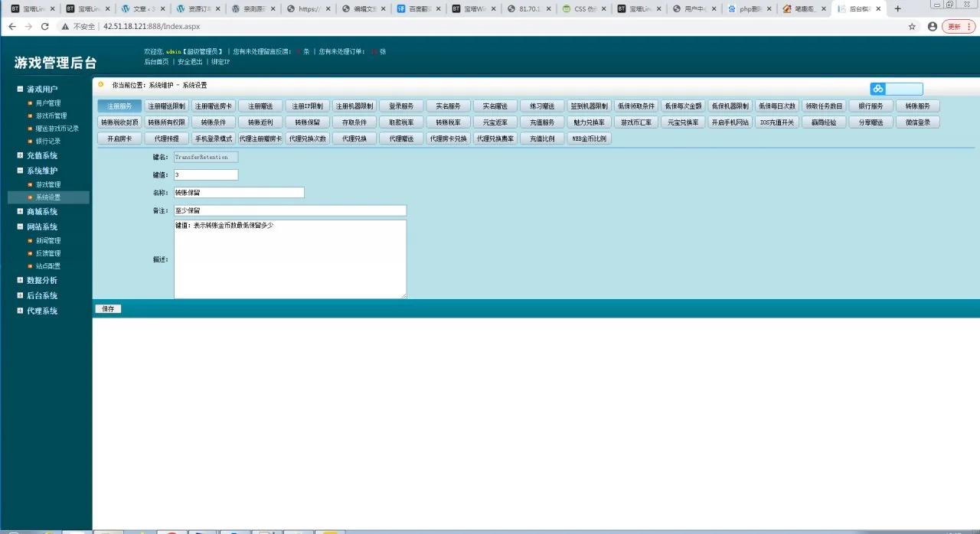The height and width of the screenshot is (534, 980).
Task: Click inside the 描述 description text area
Action: click(x=290, y=259)
